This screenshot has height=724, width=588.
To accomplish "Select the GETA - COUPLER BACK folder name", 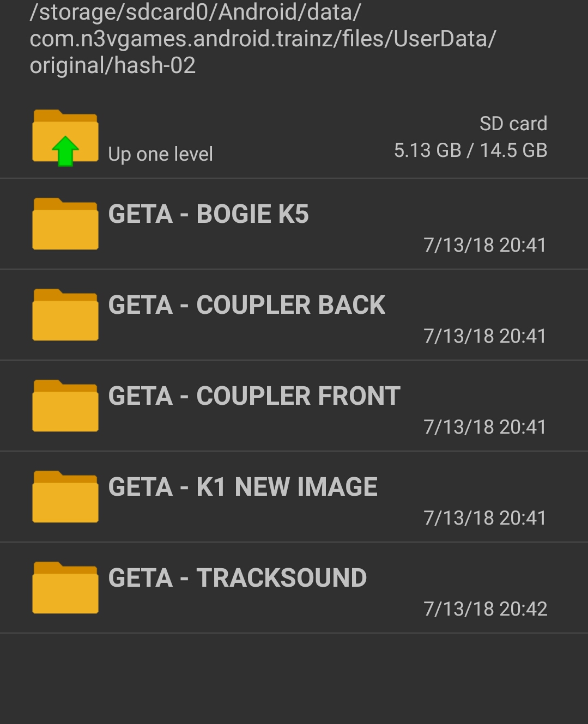I will click(246, 305).
